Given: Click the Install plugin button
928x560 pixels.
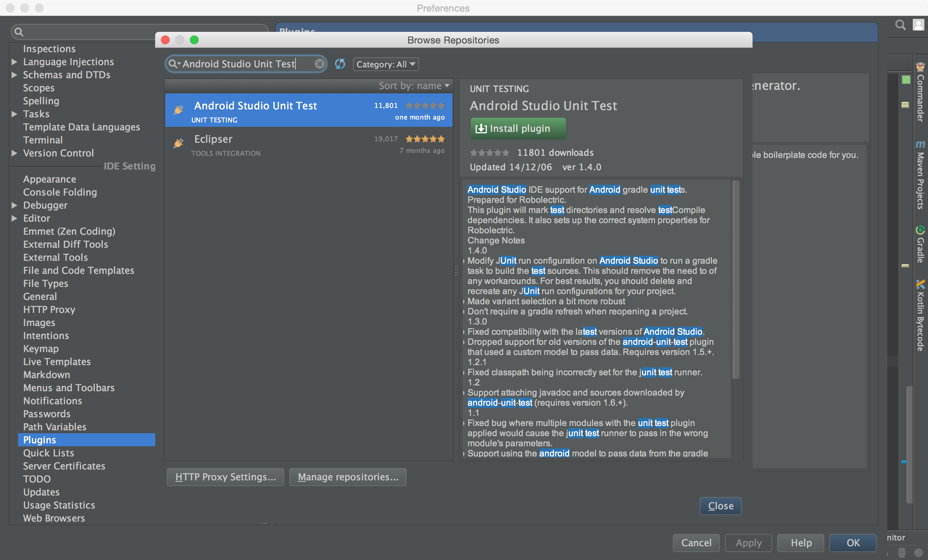Looking at the screenshot, I should coord(518,129).
